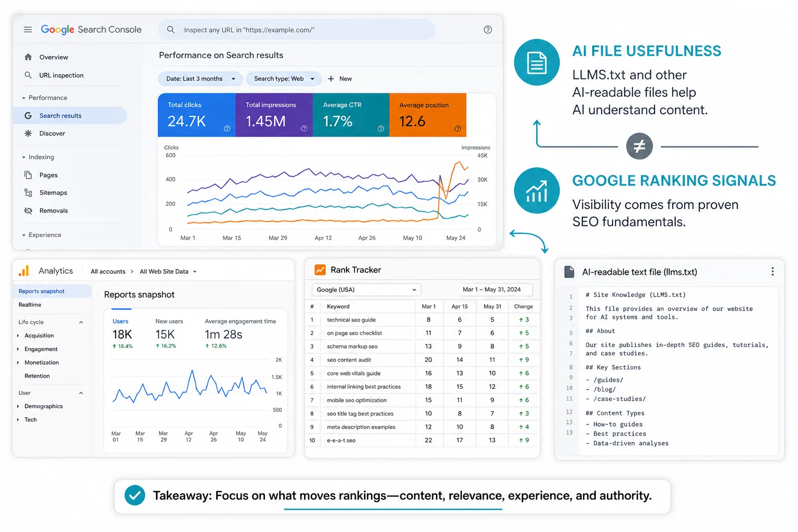Click the Sitemaps icon in the sidebar
Image resolution: width=798 pixels, height=532 pixels.
coord(28,193)
